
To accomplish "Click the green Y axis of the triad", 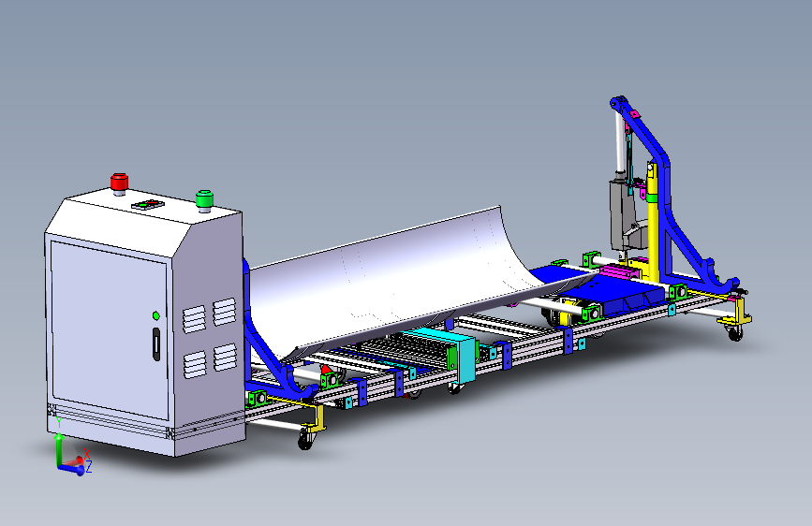I will point(60,451).
